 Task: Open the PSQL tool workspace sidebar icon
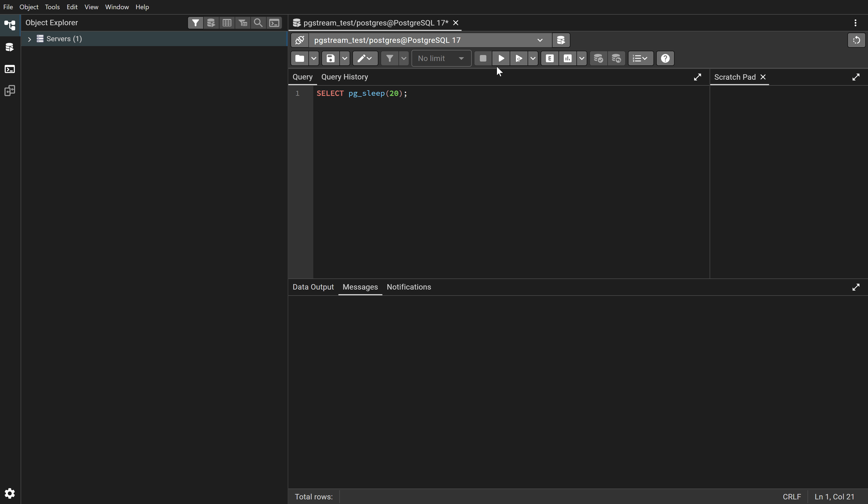point(10,69)
